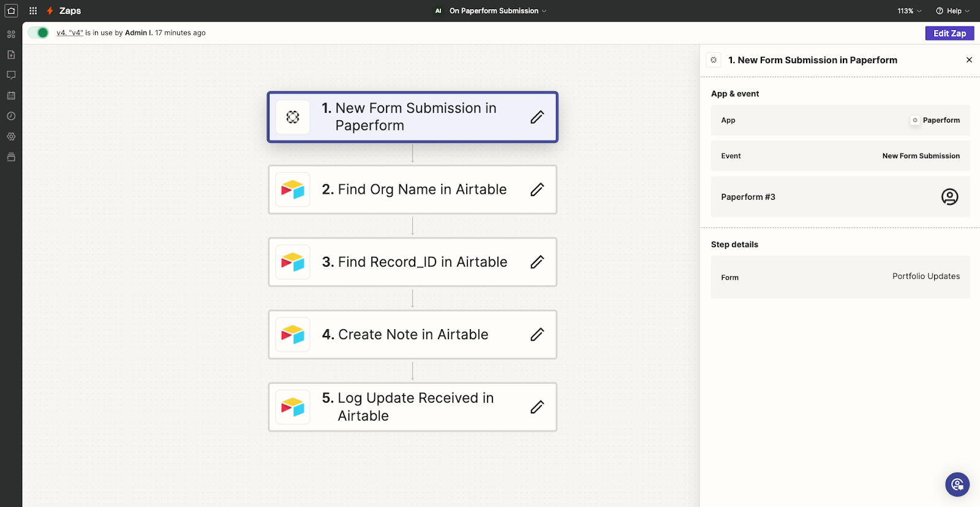Click Paperform #3 account avatar icon
The image size is (980, 507).
click(949, 197)
